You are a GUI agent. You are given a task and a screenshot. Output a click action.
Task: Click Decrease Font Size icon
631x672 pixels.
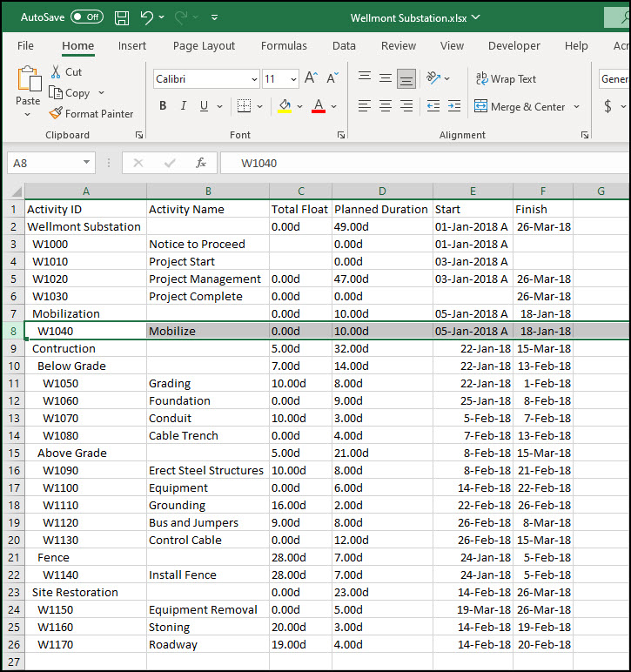332,78
